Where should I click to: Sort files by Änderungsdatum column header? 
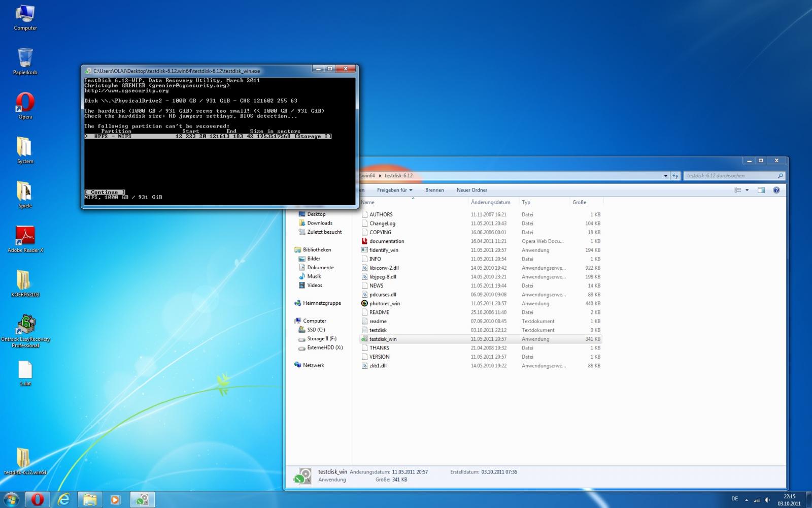click(x=494, y=202)
